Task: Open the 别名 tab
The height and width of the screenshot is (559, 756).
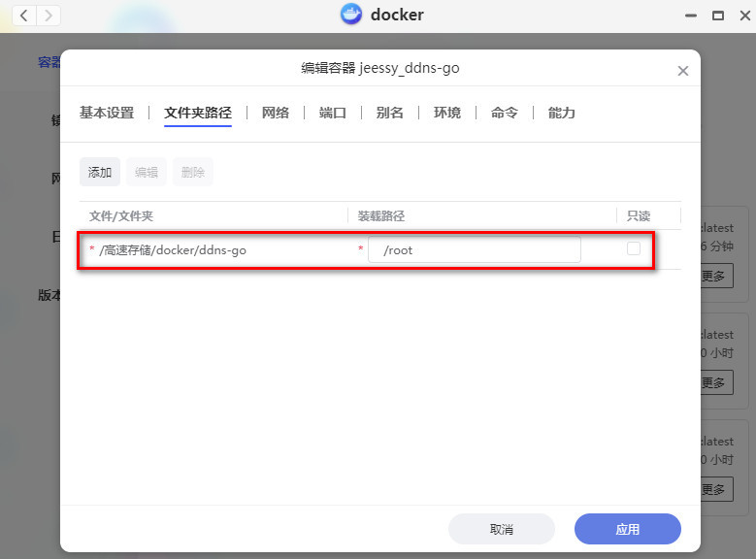Action: tap(389, 113)
